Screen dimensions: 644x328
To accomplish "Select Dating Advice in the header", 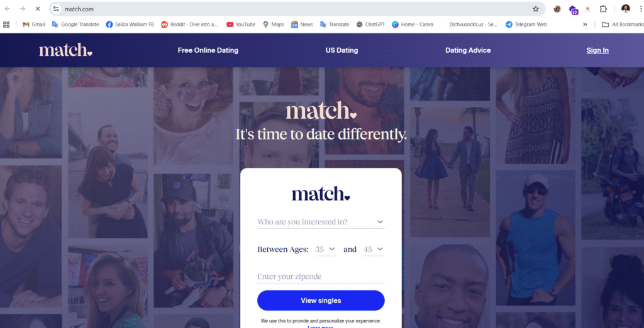I will click(468, 50).
